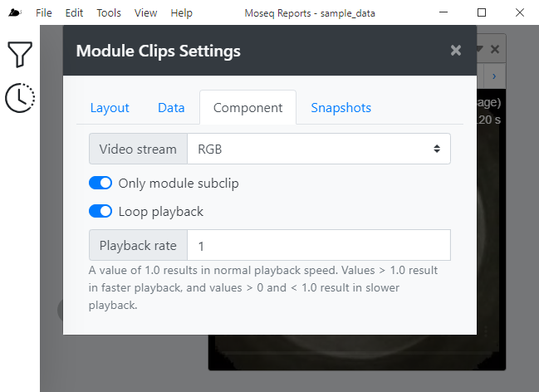Click the Playback rate input field
Screen dimensions: 539x392
(x=319, y=246)
